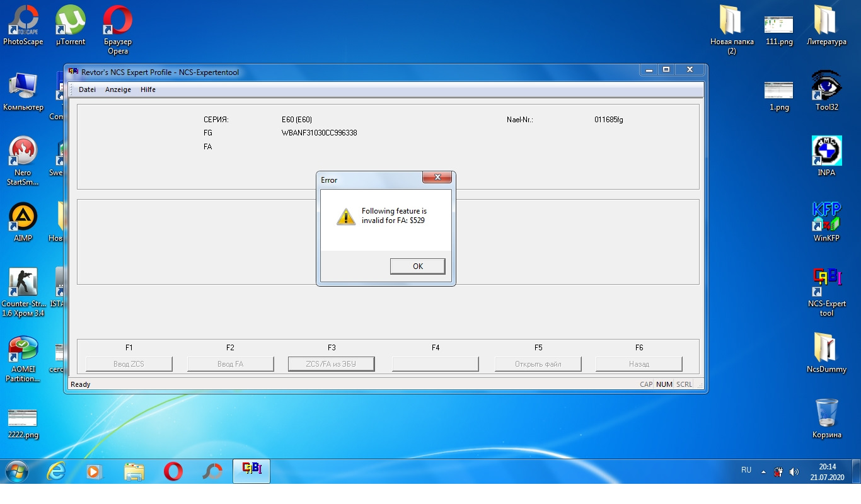This screenshot has height=504, width=861.
Task: Click the NCS Expert taskbar button
Action: click(251, 471)
